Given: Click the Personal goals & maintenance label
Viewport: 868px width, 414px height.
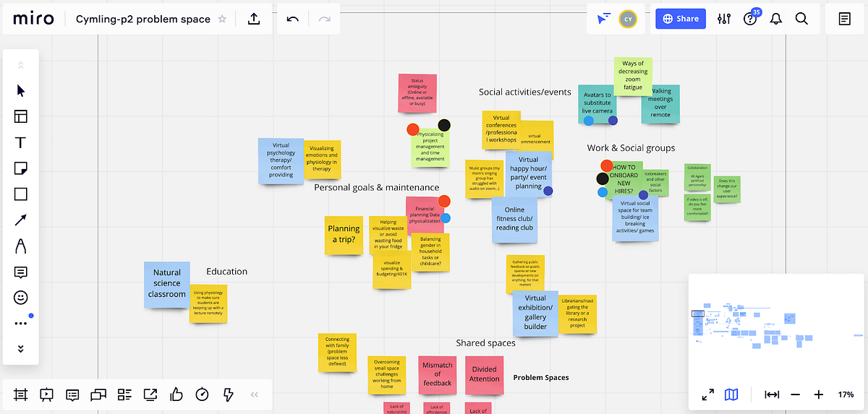Looking at the screenshot, I should point(376,187).
